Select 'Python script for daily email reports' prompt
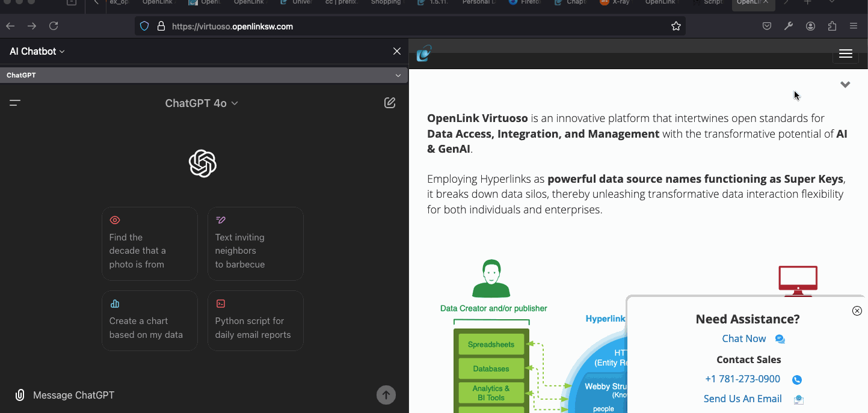This screenshot has width=868, height=413. (x=256, y=321)
